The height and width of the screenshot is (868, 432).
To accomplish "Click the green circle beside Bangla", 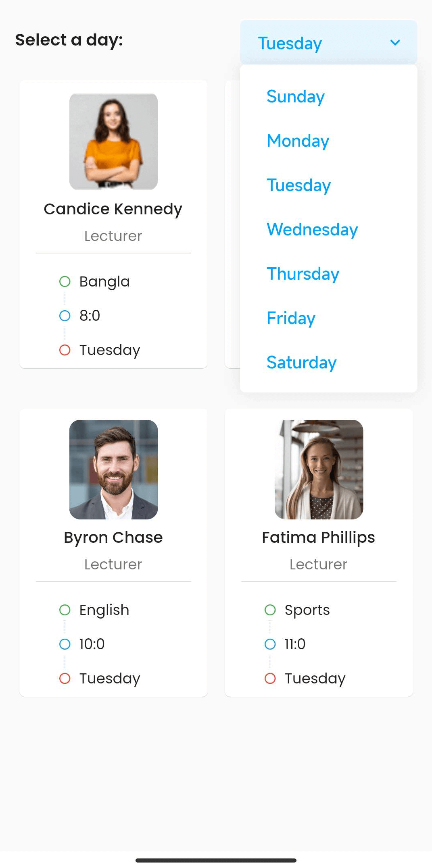I will (x=65, y=281).
